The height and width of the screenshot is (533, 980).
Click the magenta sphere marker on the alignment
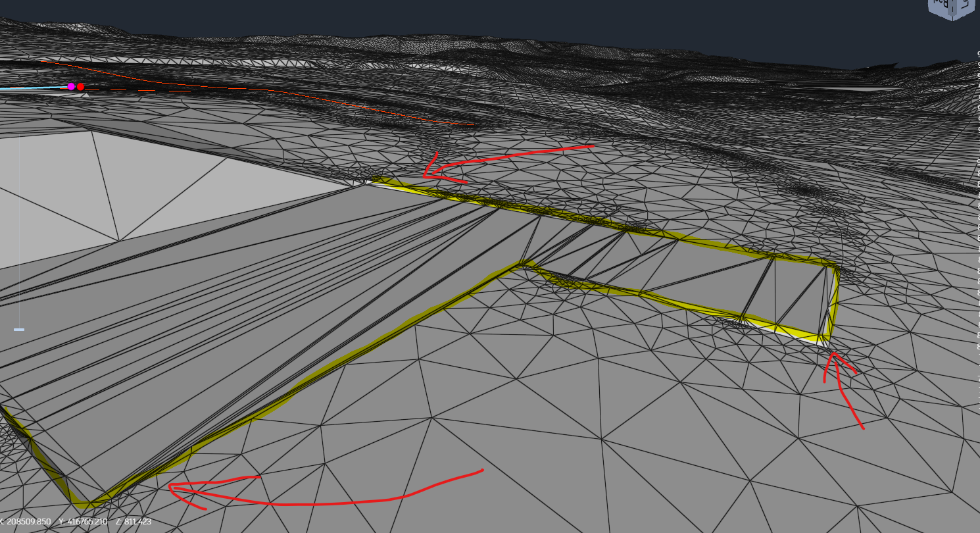click(70, 86)
